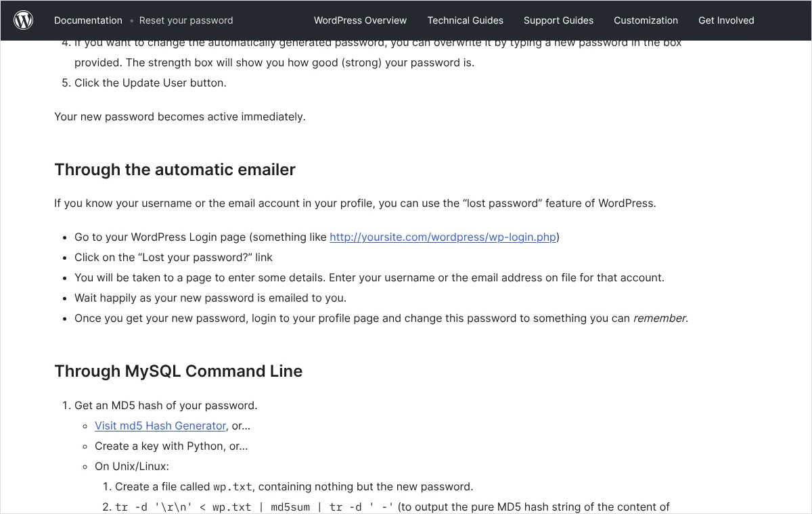This screenshot has height=514, width=812.
Task: Navigate to Get Involved
Action: click(726, 20)
